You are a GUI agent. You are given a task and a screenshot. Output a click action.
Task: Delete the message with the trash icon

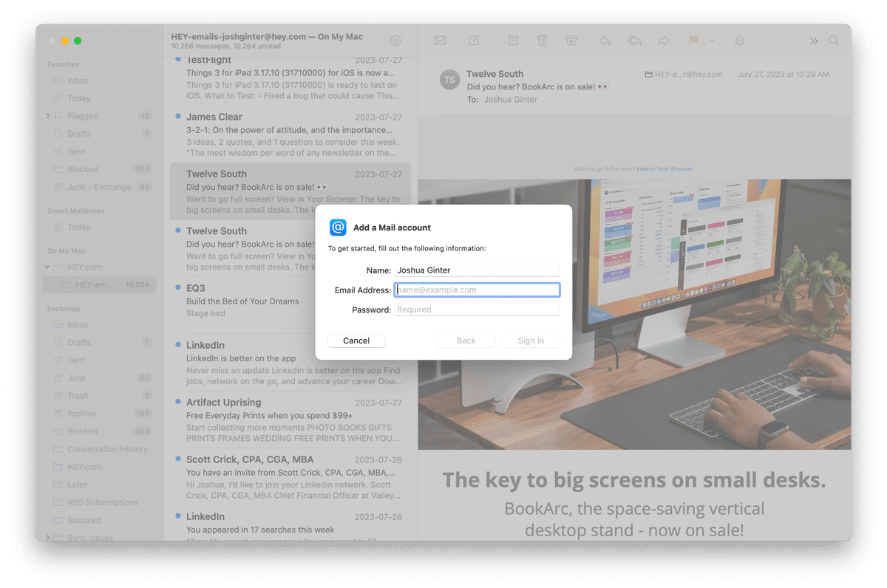coord(542,41)
